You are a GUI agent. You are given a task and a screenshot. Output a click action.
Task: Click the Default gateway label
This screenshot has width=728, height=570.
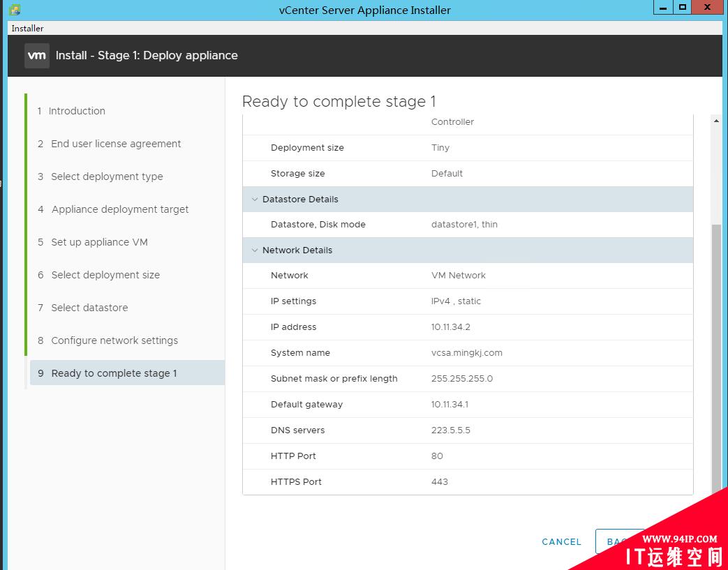coord(306,405)
